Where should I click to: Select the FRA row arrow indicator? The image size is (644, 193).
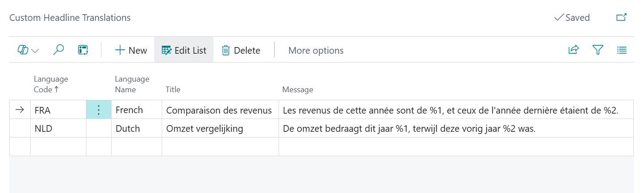19,110
